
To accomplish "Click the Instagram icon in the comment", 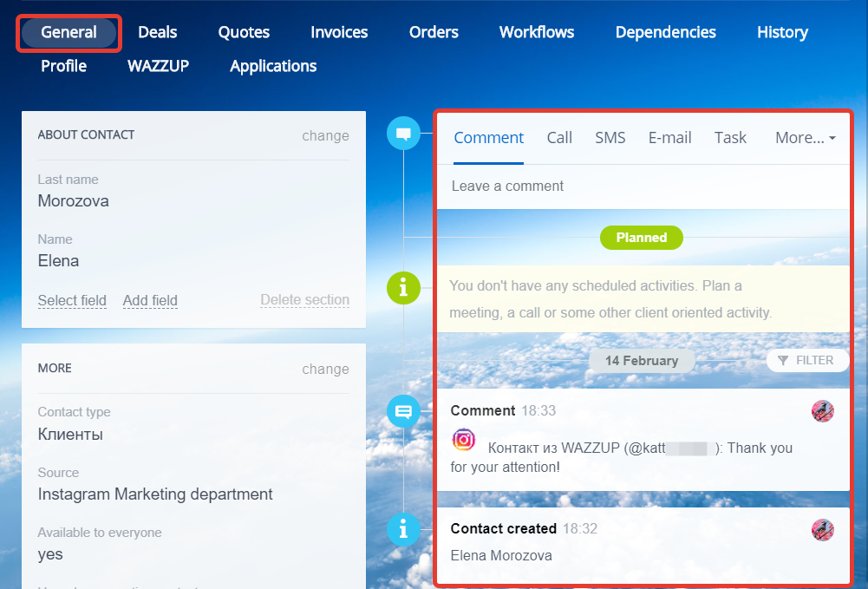I will pyautogui.click(x=464, y=440).
